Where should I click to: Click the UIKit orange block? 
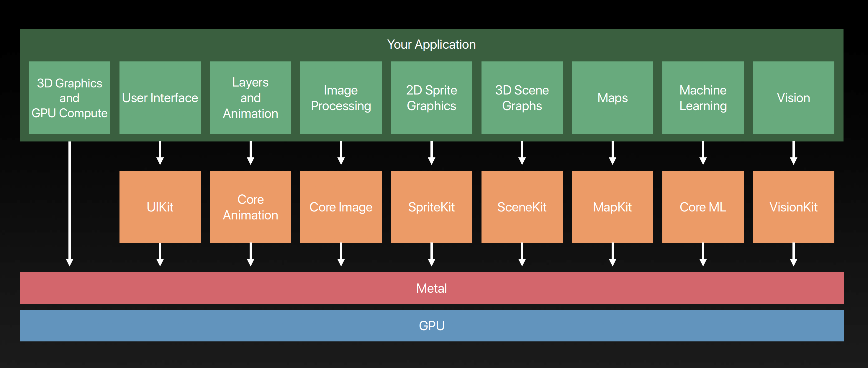click(x=160, y=207)
